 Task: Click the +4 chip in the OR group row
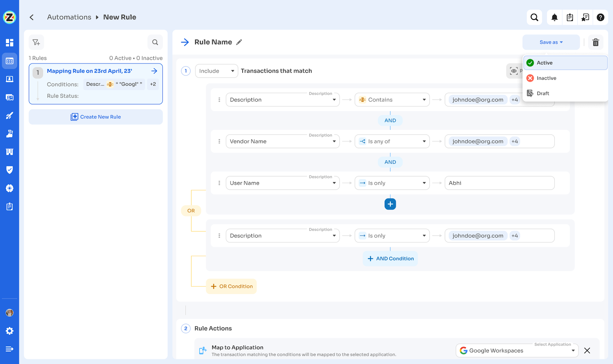click(515, 236)
